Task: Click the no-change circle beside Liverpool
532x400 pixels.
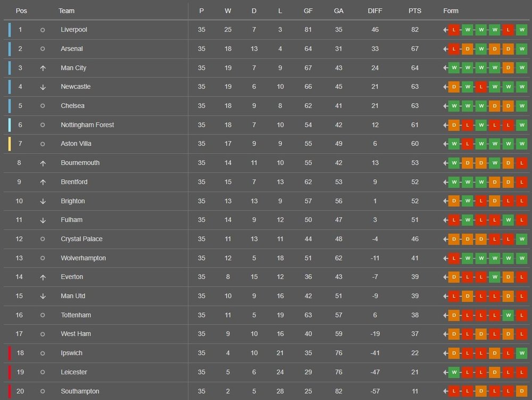Action: coord(43,30)
